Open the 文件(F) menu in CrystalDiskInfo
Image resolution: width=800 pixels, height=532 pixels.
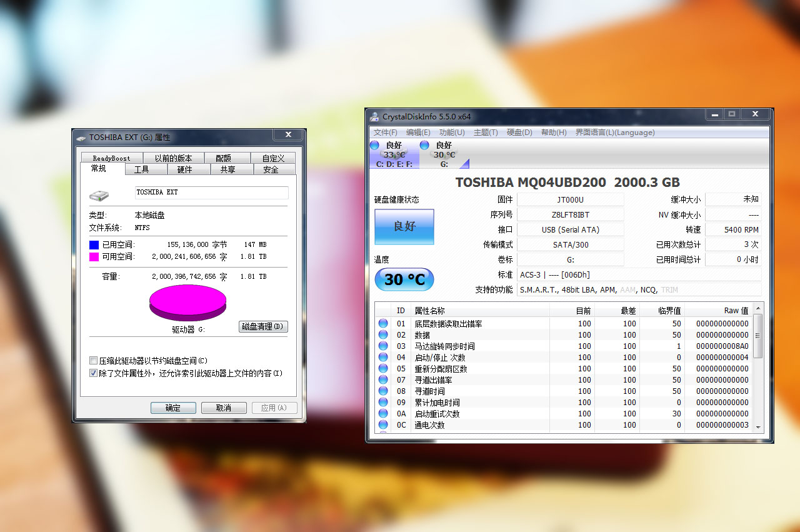click(386, 133)
